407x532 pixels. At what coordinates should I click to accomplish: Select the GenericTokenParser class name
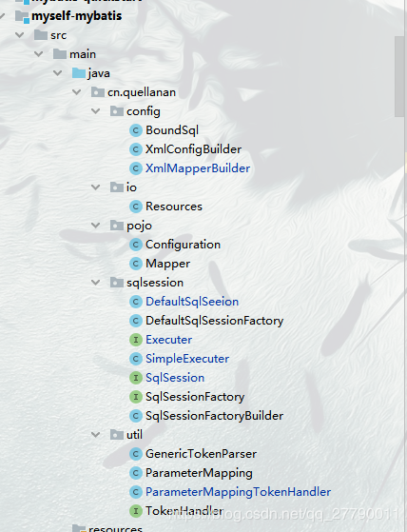pyautogui.click(x=201, y=454)
